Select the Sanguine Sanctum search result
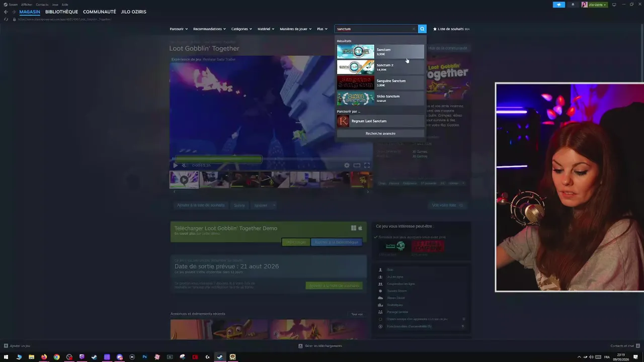The height and width of the screenshot is (362, 644). click(x=380, y=82)
